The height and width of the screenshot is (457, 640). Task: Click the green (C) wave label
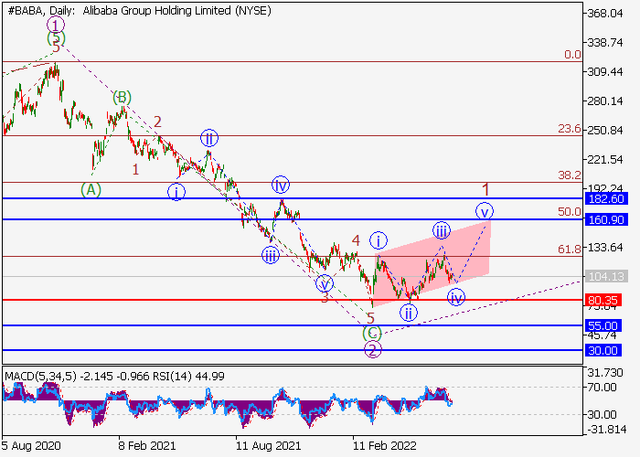372,333
